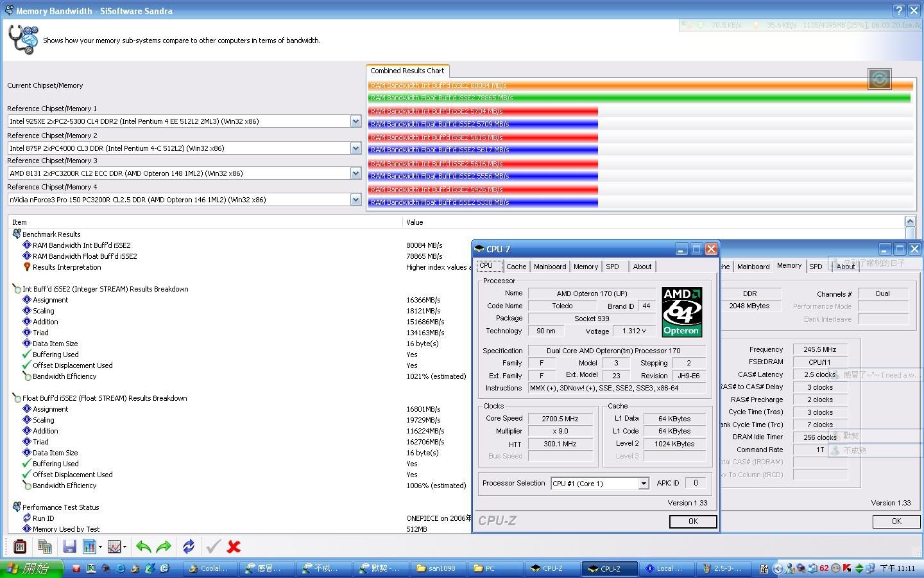This screenshot has width=924, height=578.
Task: Click the taskbar clock showing 11:11
Action: tap(897, 568)
